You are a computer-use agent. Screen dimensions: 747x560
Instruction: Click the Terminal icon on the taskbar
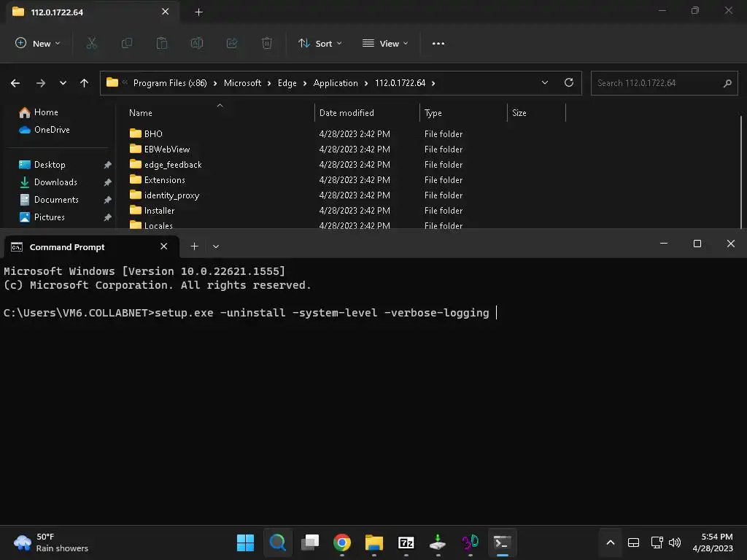coord(502,542)
